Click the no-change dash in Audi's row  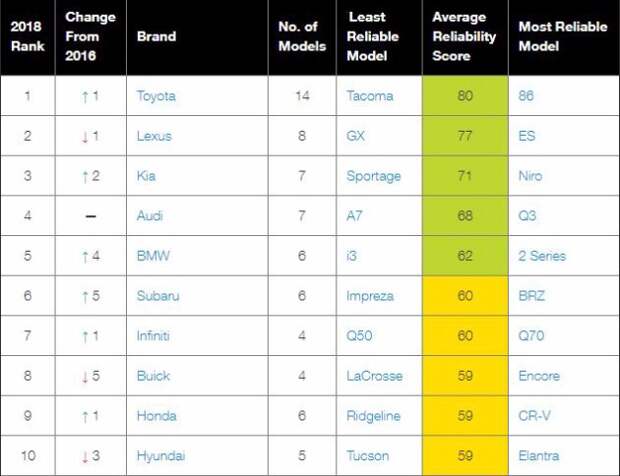[91, 216]
